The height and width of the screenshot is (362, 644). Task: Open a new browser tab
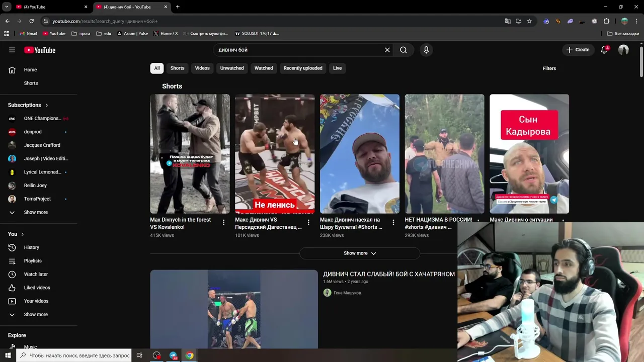178,7
